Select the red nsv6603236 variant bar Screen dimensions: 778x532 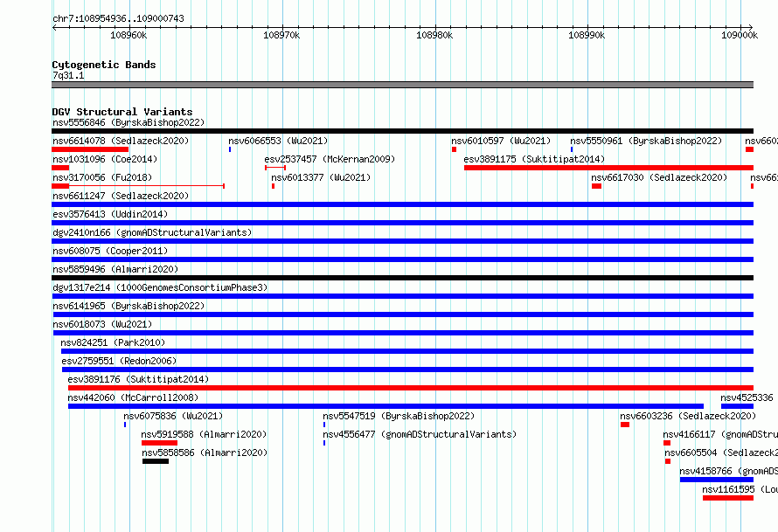tap(625, 425)
